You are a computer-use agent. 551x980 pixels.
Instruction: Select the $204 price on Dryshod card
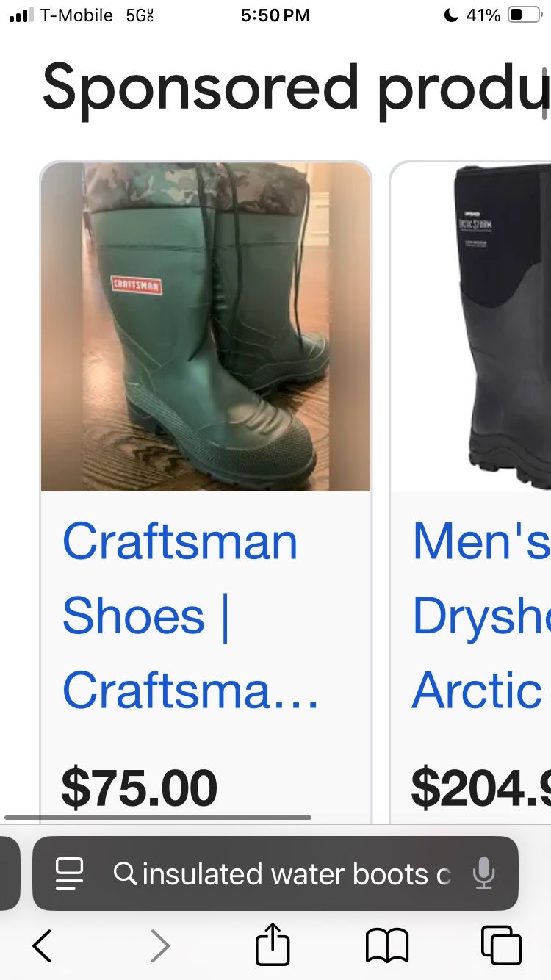(481, 788)
